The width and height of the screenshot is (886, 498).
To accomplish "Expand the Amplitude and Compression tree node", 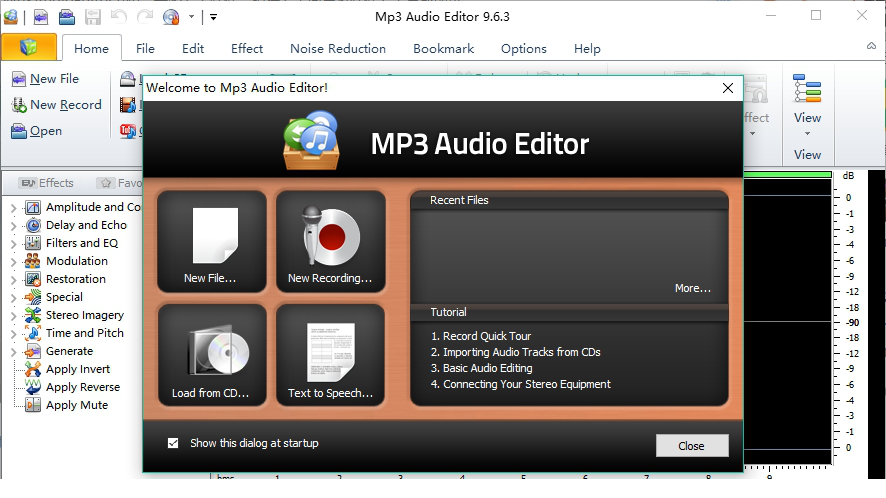I will click(x=14, y=208).
